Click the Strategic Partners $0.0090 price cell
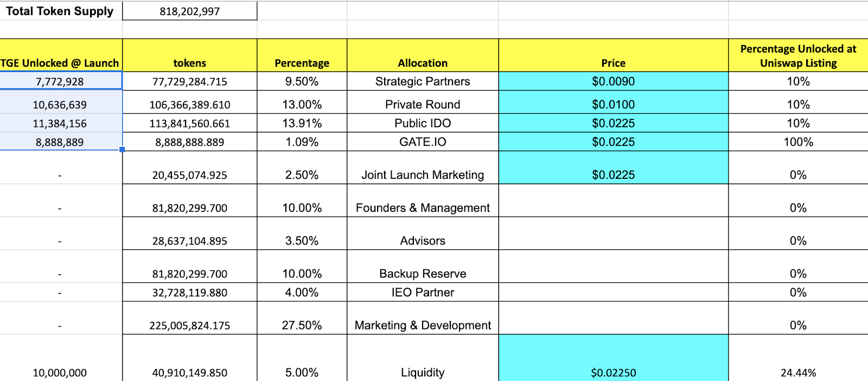Image resolution: width=868 pixels, height=381 pixels. 613,81
